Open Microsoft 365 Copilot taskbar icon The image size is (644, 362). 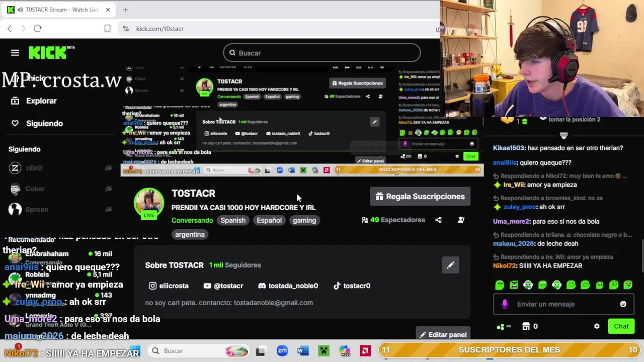[x=345, y=351]
